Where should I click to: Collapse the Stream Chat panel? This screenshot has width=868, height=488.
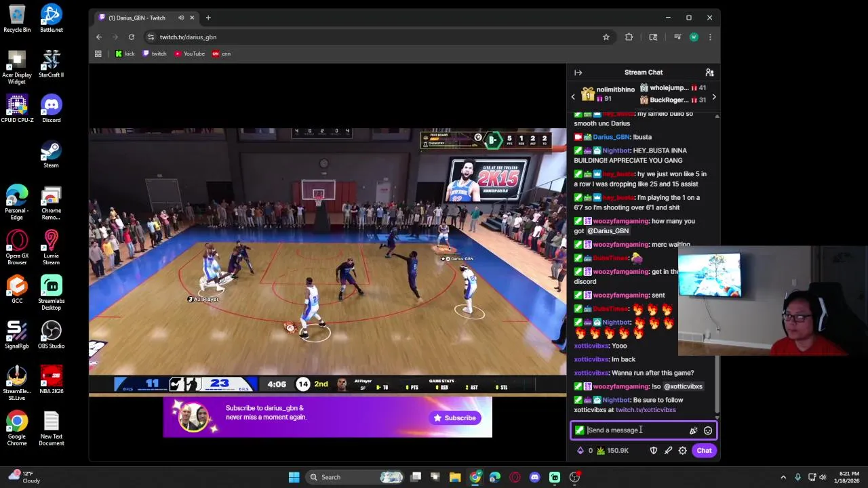coord(578,73)
